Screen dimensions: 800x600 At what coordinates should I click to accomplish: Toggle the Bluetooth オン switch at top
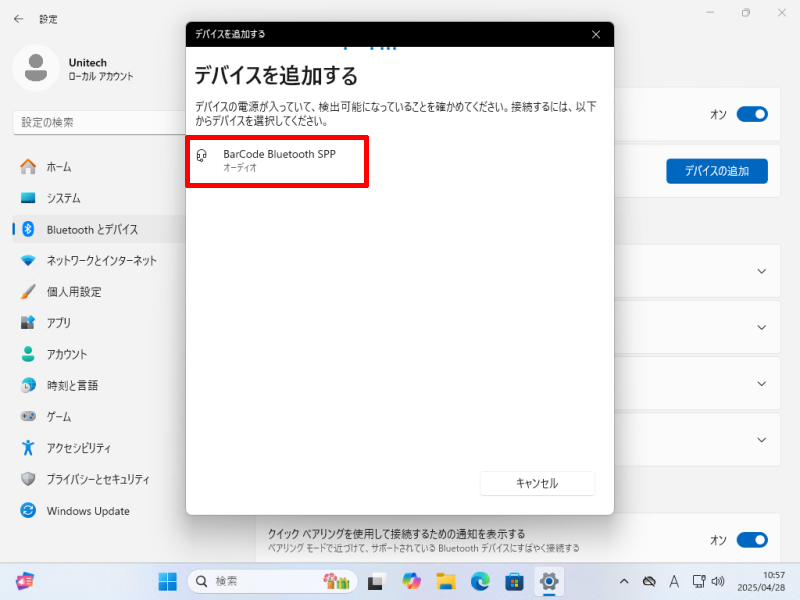tap(752, 114)
